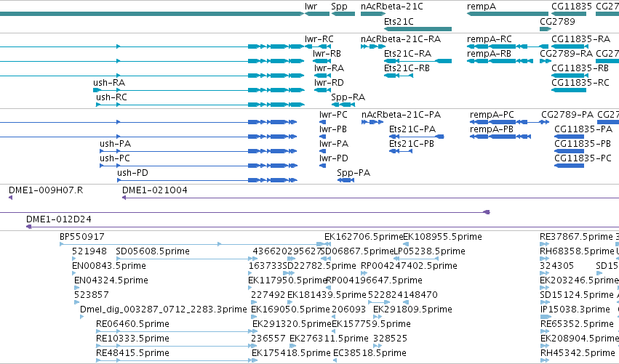The height and width of the screenshot is (364, 619).
Task: Click protein CG11835-PA
Action: tap(583, 129)
